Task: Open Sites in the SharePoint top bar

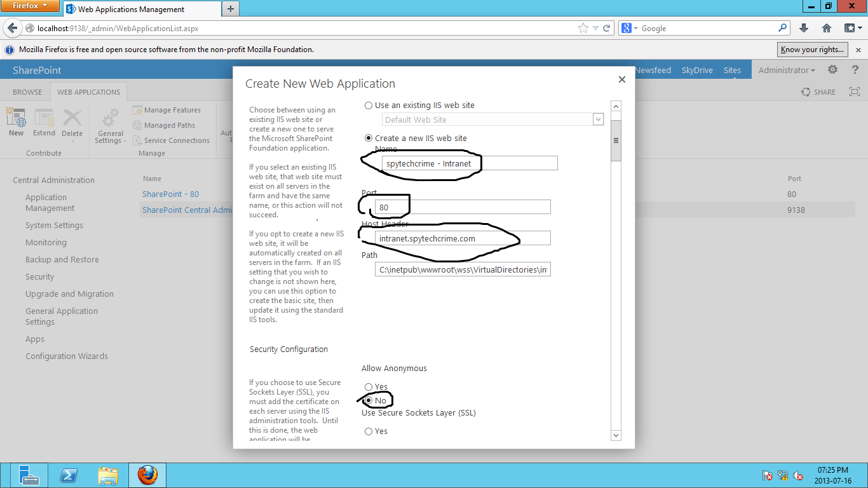Action: tap(732, 70)
